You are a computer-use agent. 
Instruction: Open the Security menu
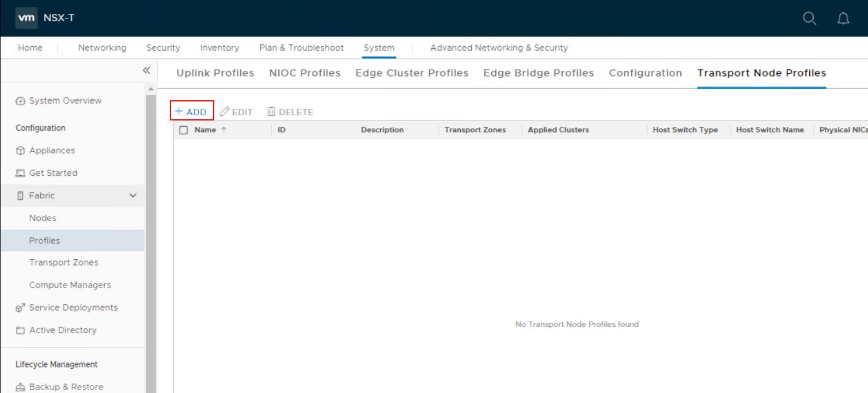coord(163,48)
